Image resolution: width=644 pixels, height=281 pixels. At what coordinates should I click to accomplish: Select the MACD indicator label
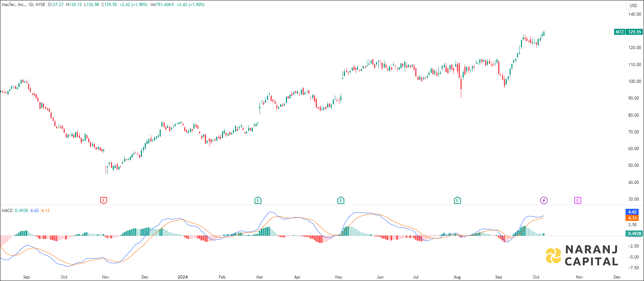pyautogui.click(x=7, y=211)
